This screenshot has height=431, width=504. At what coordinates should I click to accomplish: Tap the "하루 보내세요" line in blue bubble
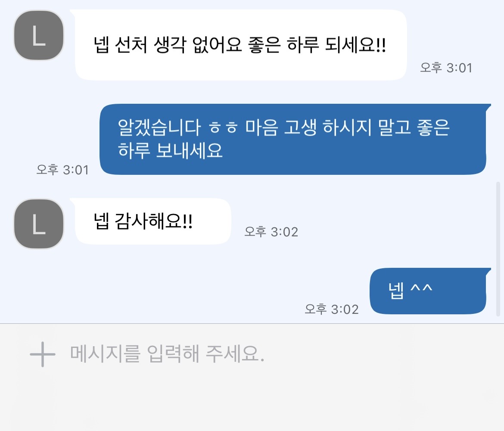point(170,151)
